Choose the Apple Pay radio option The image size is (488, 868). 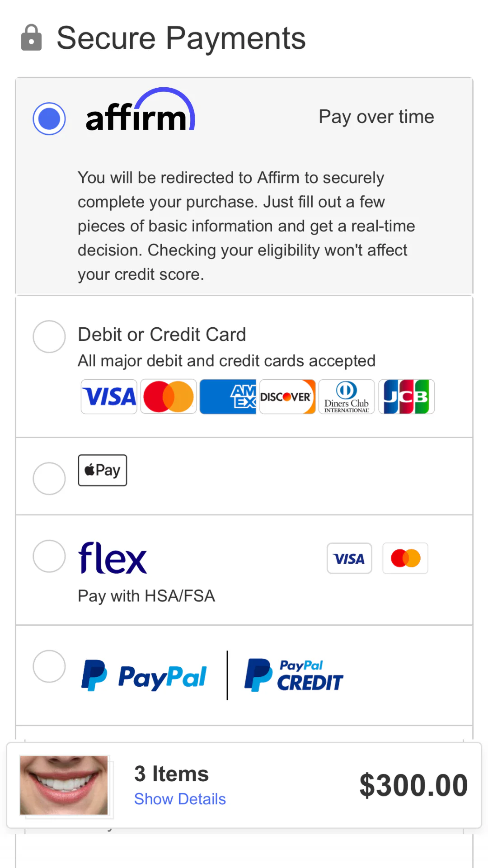point(49,478)
